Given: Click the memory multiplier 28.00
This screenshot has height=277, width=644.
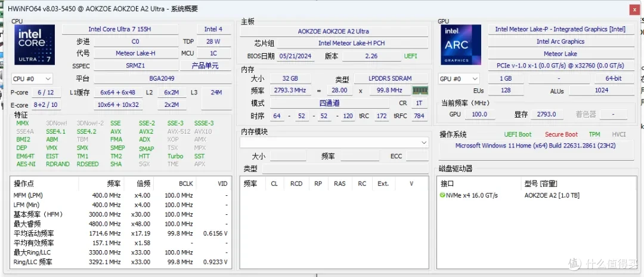Looking at the screenshot, I should 340,90.
